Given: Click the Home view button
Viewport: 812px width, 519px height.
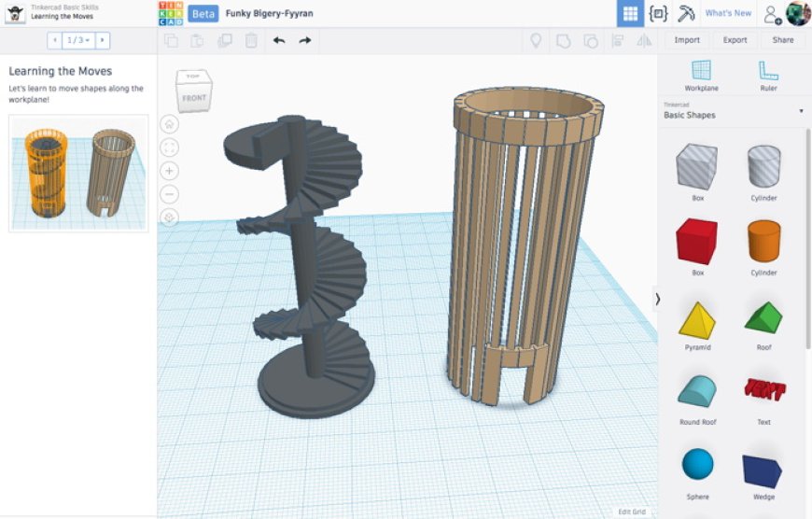Looking at the screenshot, I should (x=169, y=124).
